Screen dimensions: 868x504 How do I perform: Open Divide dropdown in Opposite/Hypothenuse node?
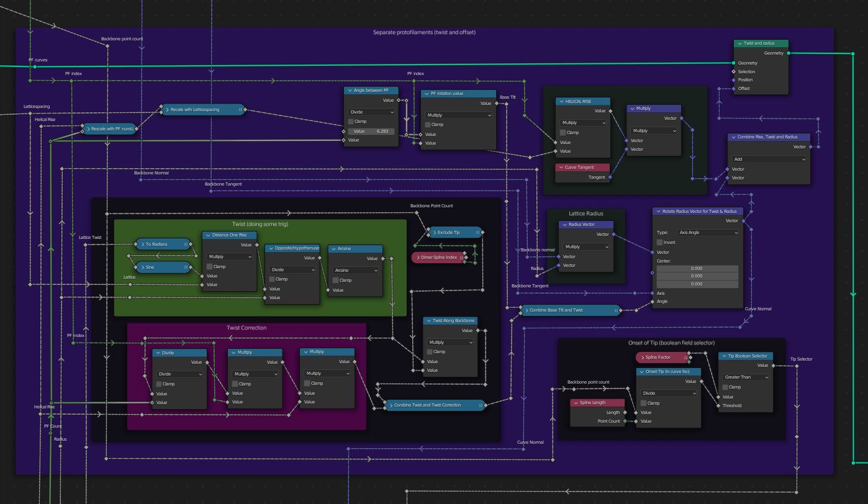click(292, 270)
